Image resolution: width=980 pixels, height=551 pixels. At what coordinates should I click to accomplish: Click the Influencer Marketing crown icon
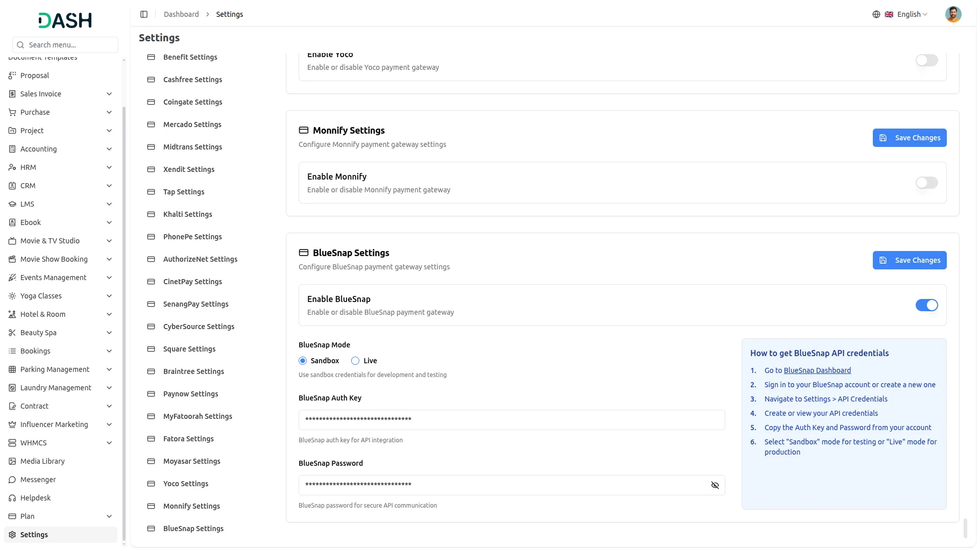point(12,424)
